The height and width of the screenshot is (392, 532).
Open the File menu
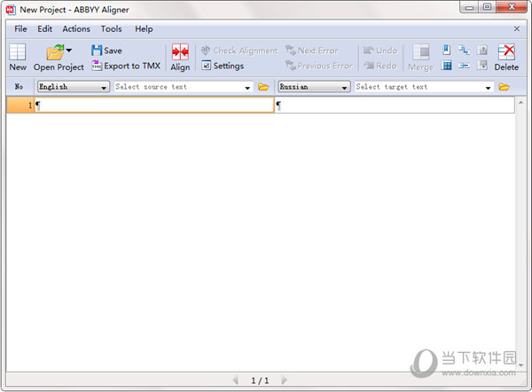(x=20, y=29)
